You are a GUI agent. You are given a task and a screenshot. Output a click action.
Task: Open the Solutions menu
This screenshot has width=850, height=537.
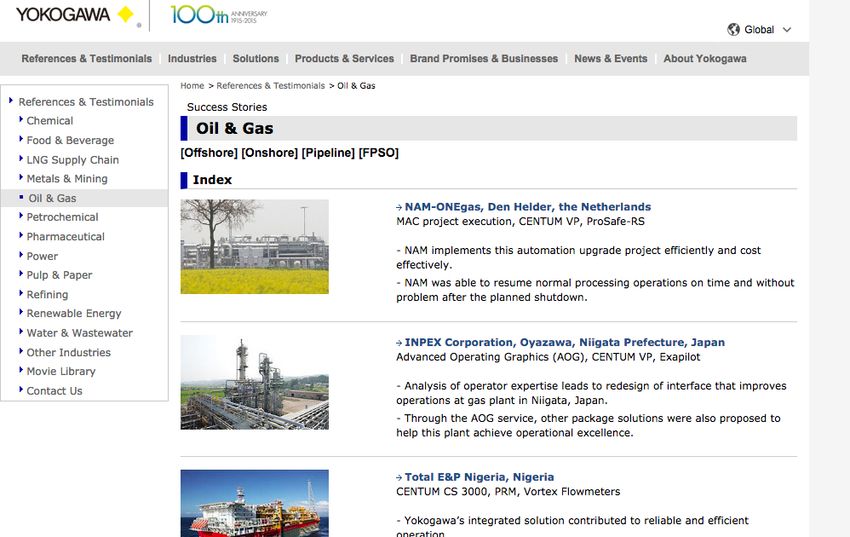[x=255, y=59]
